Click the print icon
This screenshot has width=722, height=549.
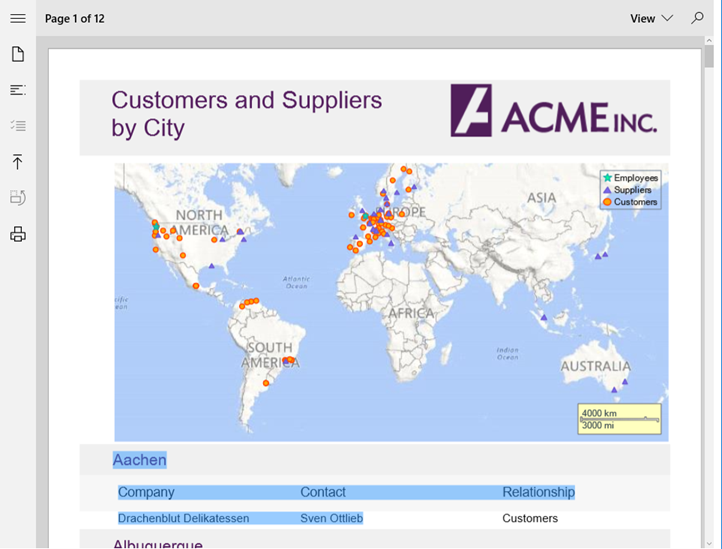[18, 234]
